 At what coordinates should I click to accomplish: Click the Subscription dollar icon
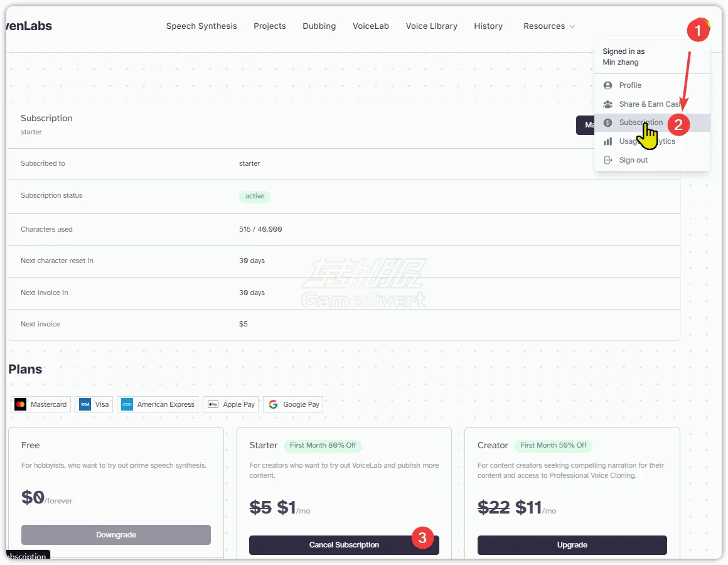click(x=608, y=123)
